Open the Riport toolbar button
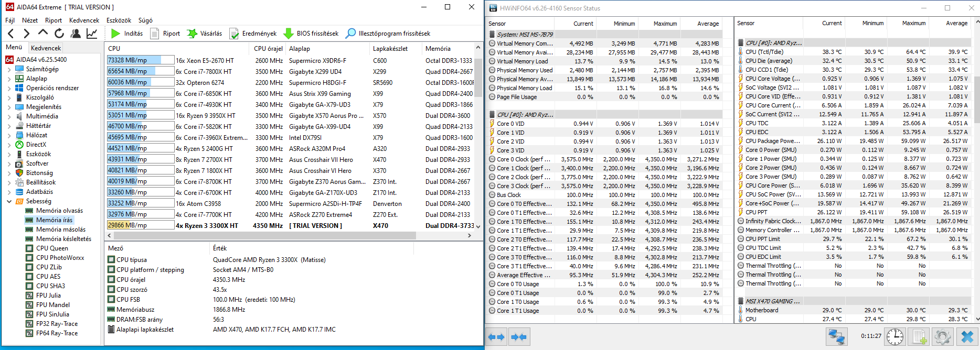Screen dimensions: 980x350 (x=165, y=34)
